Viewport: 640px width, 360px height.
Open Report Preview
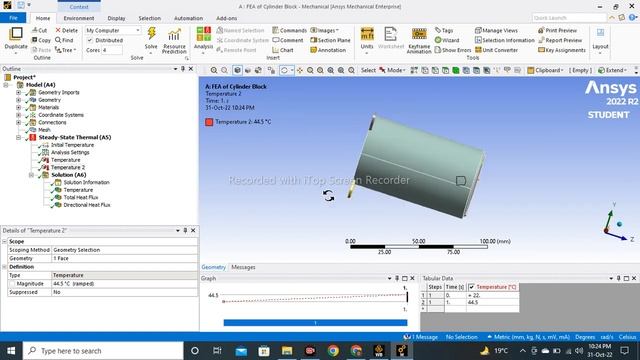(x=560, y=40)
